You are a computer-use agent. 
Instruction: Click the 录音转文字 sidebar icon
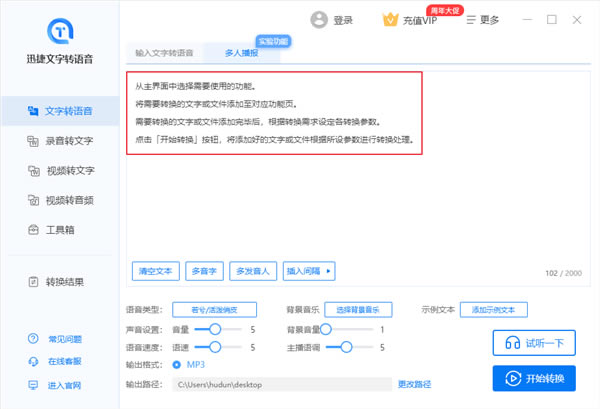33,141
